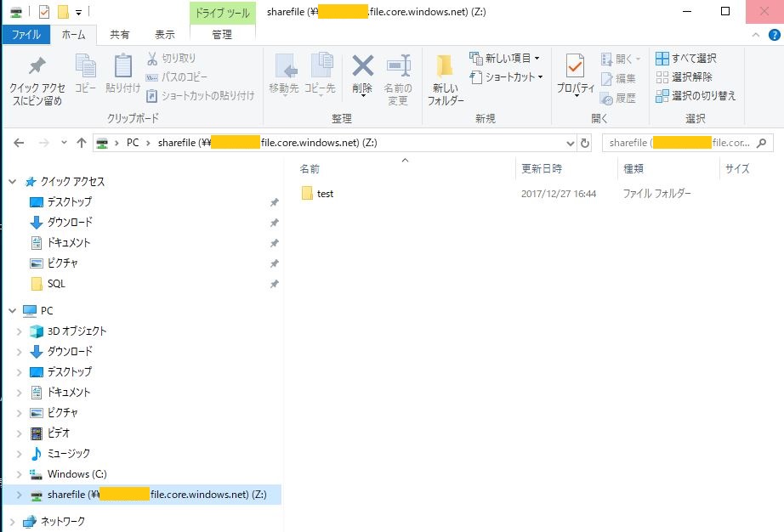Expand the Windows (C:) drive node
This screenshot has width=784, height=532.
click(18, 473)
